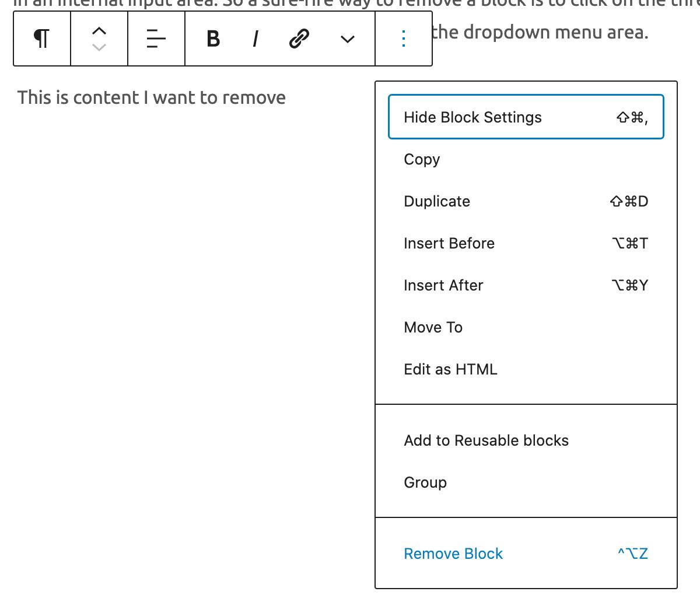The width and height of the screenshot is (700, 616).
Task: Click the paragraph block type icon
Action: pos(41,38)
